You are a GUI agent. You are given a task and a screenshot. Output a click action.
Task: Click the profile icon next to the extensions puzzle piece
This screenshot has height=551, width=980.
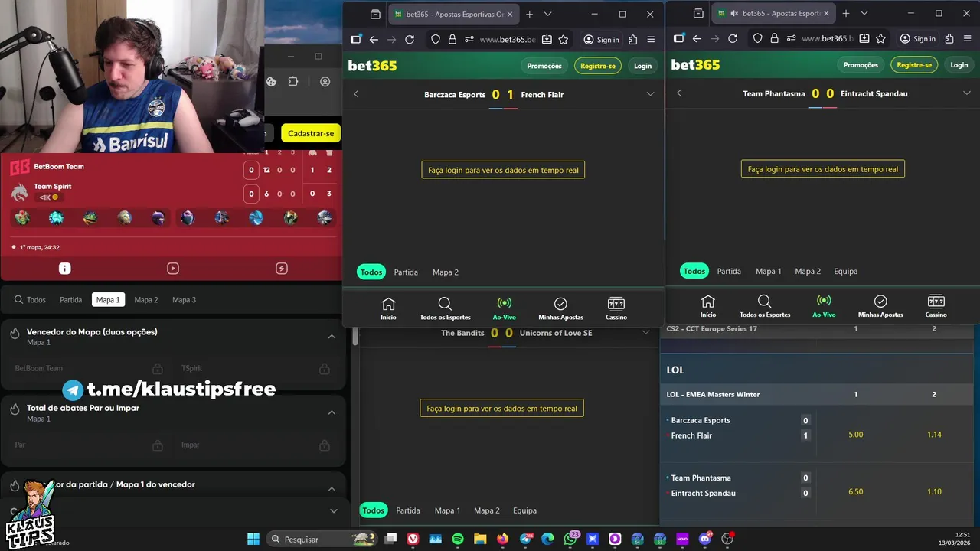tap(325, 82)
